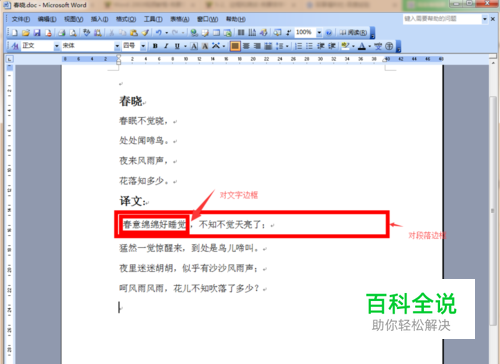This screenshot has width=500, height=364.
Task: Open the 插入 menu
Action: (x=100, y=19)
